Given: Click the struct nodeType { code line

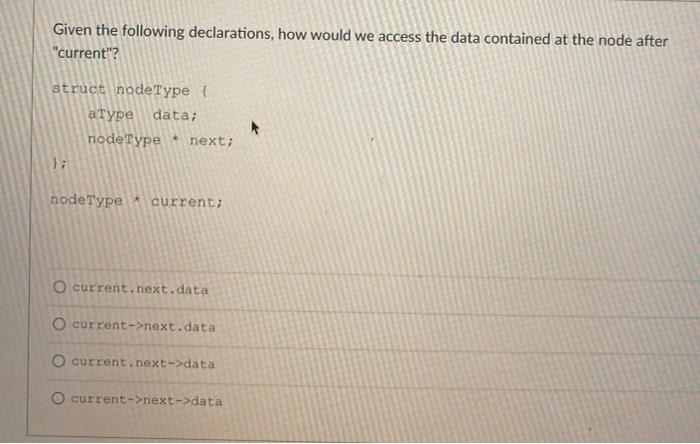Looking at the screenshot, I should (x=130, y=90).
